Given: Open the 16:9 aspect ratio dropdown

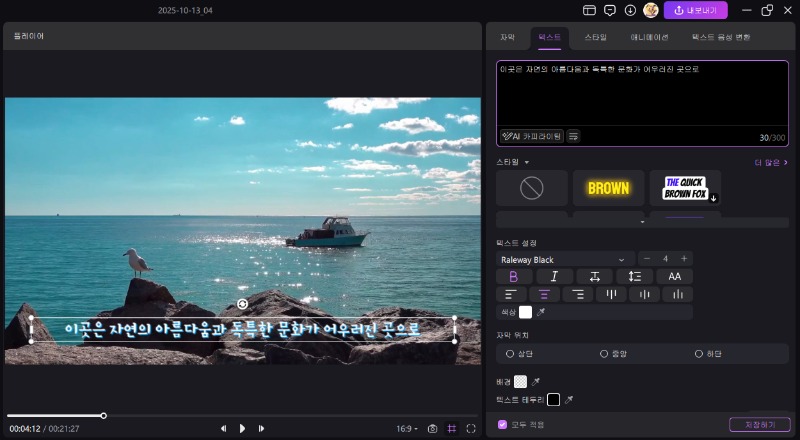Looking at the screenshot, I should [407, 428].
